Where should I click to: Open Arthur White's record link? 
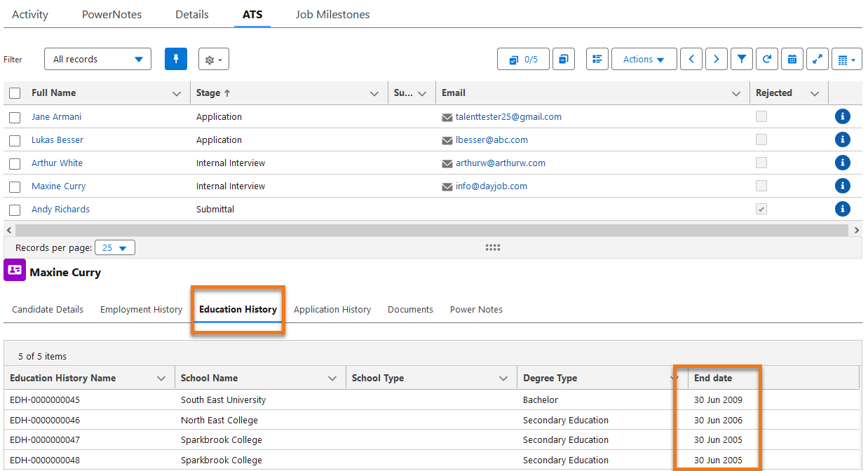(57, 163)
